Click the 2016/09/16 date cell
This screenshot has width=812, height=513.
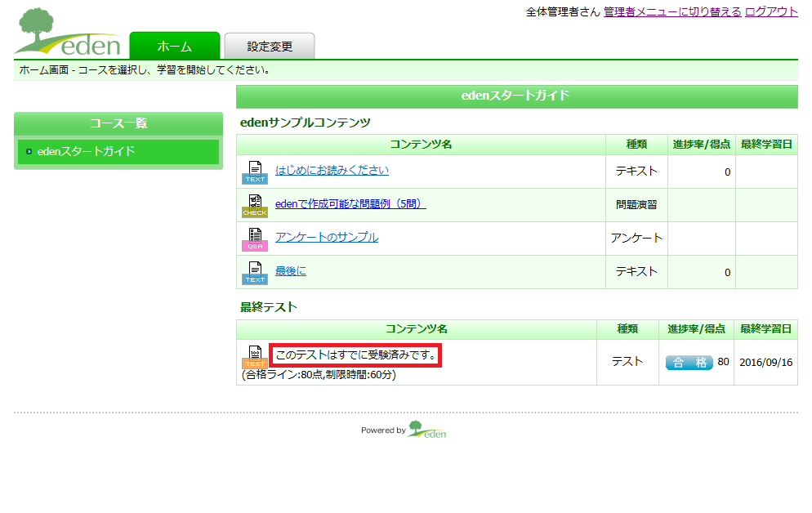point(766,363)
